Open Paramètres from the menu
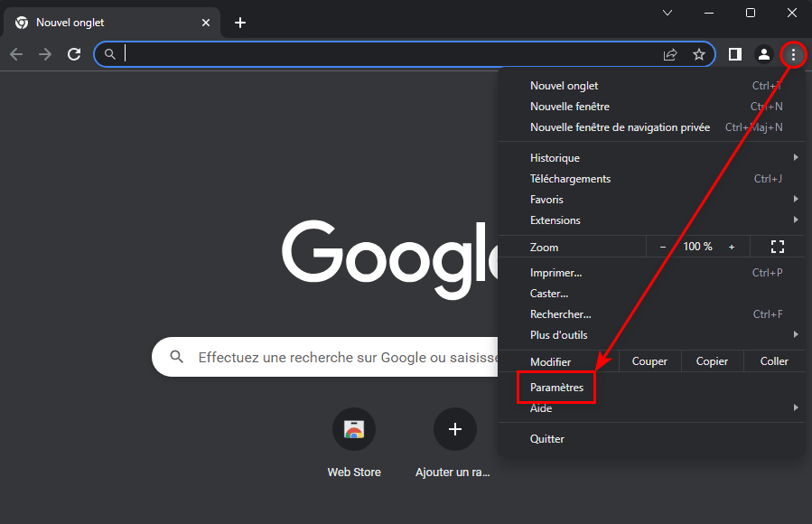 [651, 388]
